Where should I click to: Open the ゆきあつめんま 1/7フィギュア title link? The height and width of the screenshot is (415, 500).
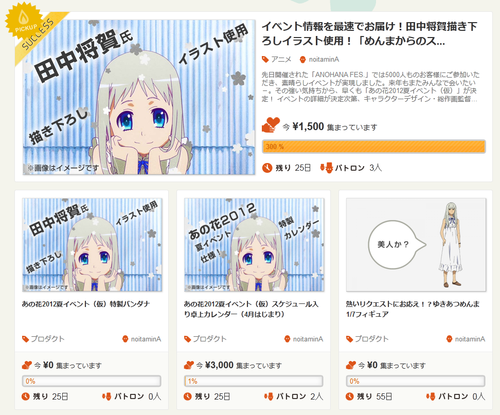tap(413, 309)
